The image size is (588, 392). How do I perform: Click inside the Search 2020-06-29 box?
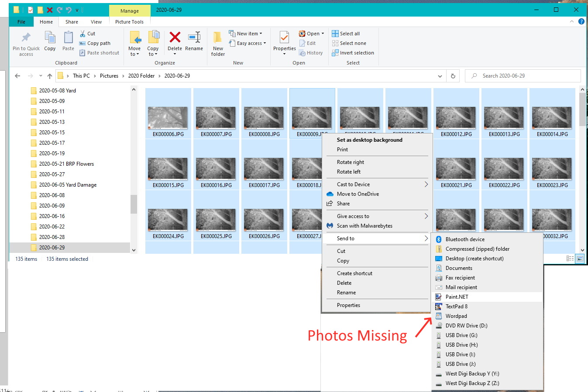(522, 75)
